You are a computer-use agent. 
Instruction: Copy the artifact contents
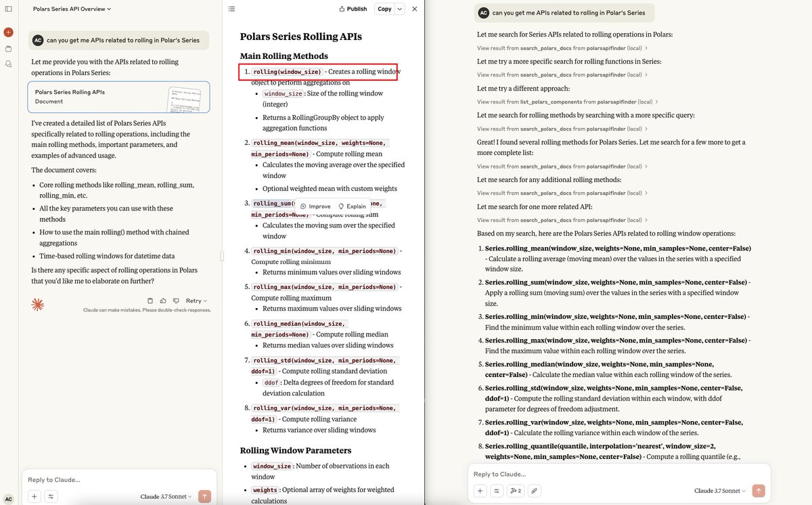coord(384,9)
